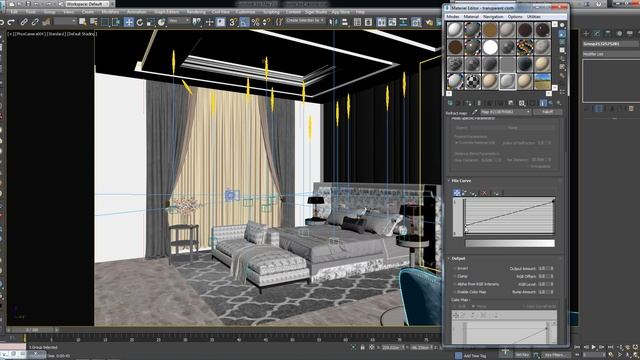This screenshot has width=640, height=360.
Task: Click Go to Parent icon
Action: click(551, 103)
